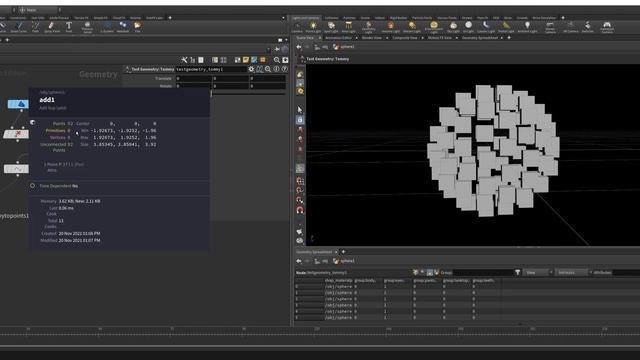This screenshot has width=640, height=360.
Task: Toggle vertices display in Geometry Spreadsheet
Action: click(422, 272)
